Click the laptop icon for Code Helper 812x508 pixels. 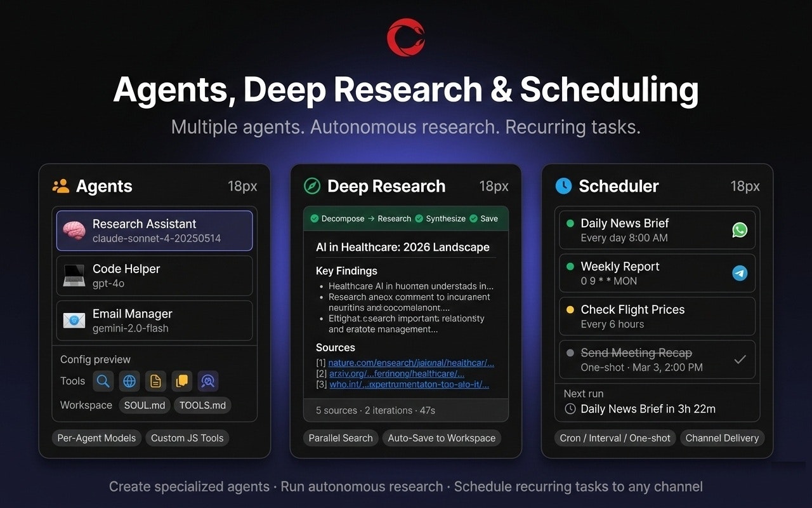[x=74, y=276]
